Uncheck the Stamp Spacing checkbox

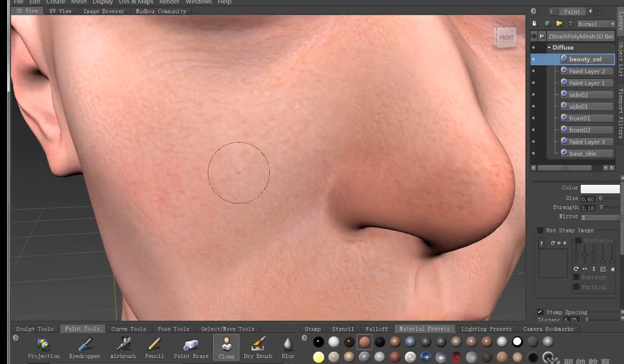tap(540, 312)
